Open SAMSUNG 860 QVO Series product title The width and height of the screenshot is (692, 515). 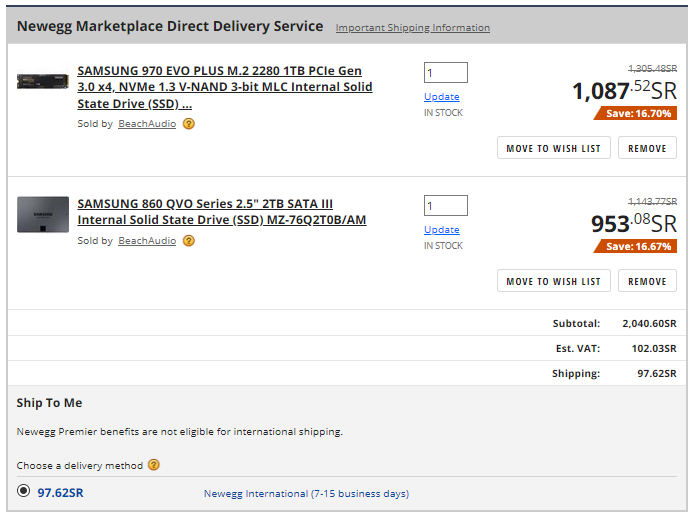(222, 212)
